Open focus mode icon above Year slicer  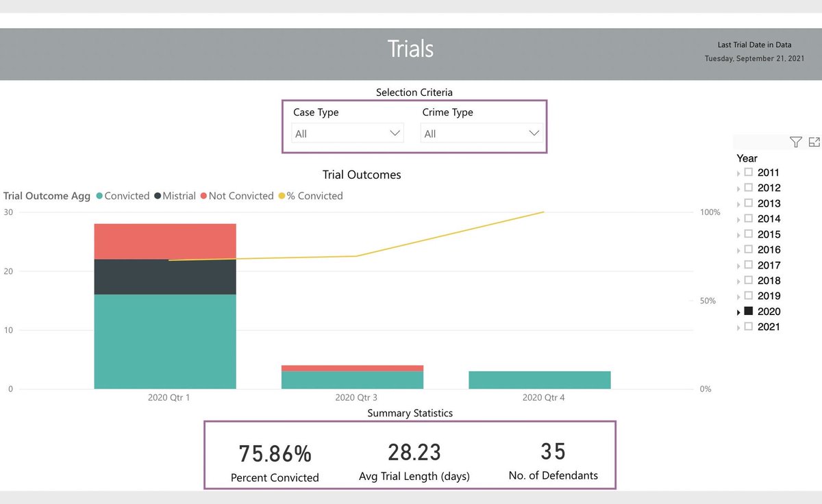point(814,142)
